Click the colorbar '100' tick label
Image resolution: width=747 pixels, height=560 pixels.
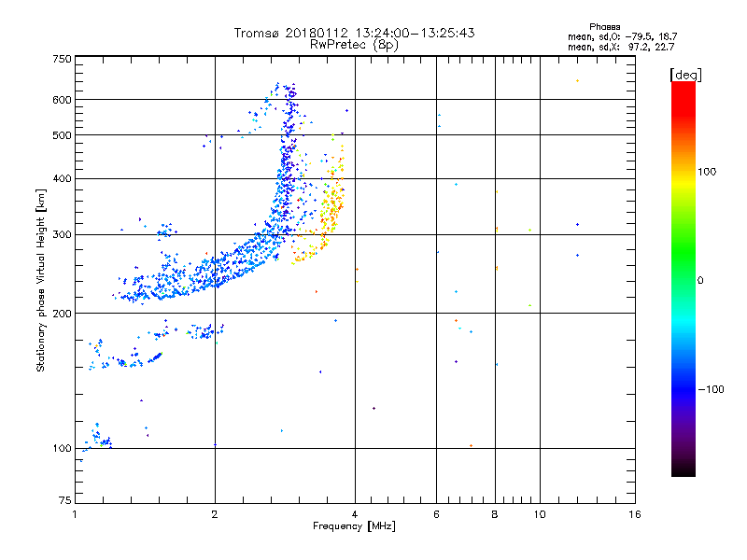tap(707, 172)
